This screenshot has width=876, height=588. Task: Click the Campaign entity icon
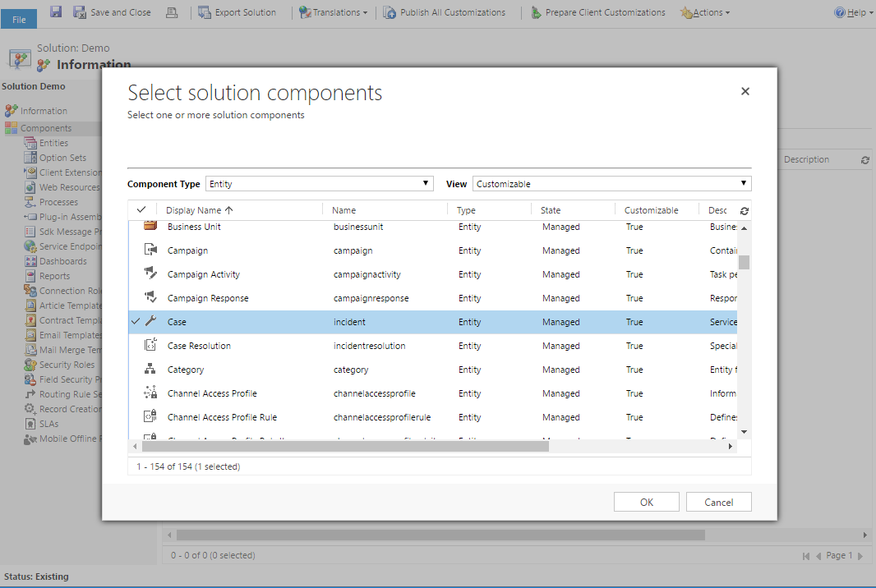(x=150, y=250)
